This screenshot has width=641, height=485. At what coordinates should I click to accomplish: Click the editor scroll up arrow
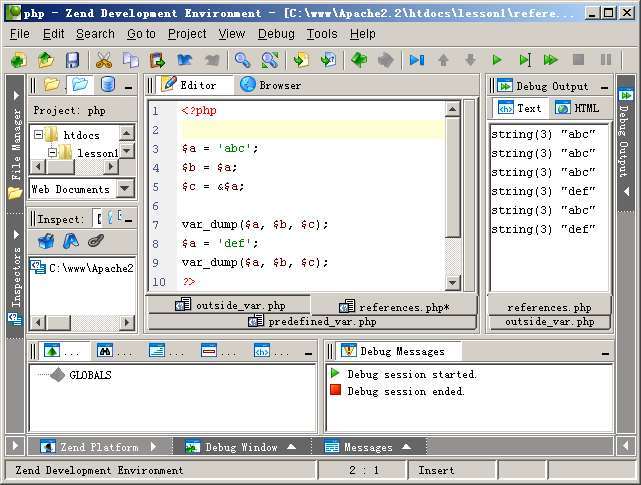pos(452,109)
